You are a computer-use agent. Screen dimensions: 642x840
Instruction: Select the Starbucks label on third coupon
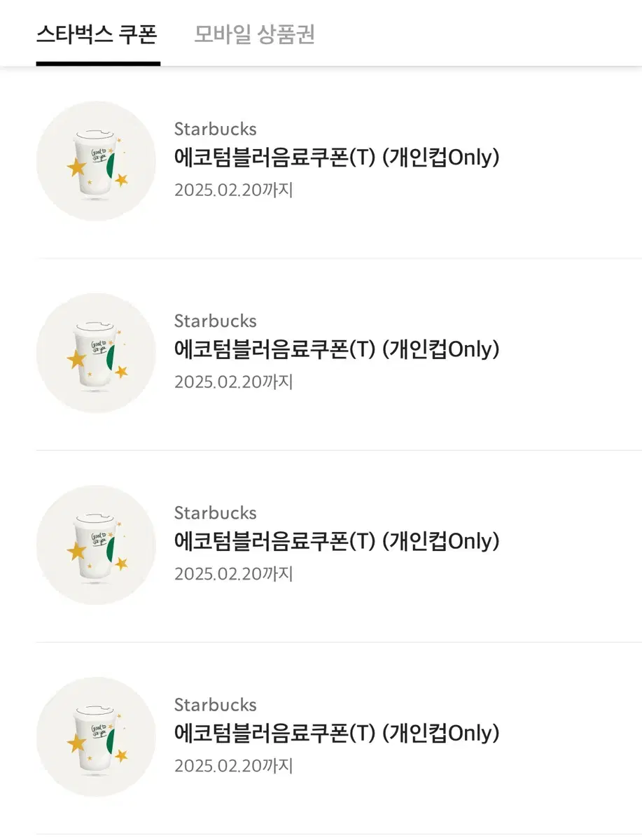tap(216, 513)
